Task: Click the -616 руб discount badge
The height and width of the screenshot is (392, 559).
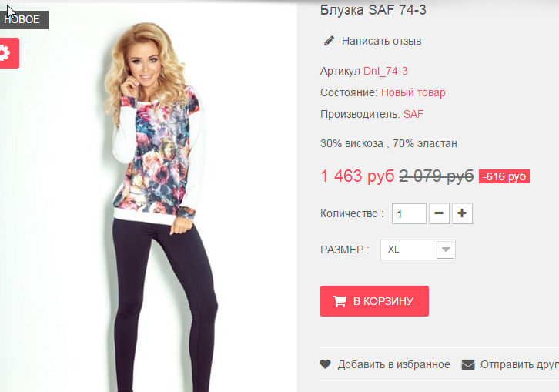Action: [x=504, y=176]
